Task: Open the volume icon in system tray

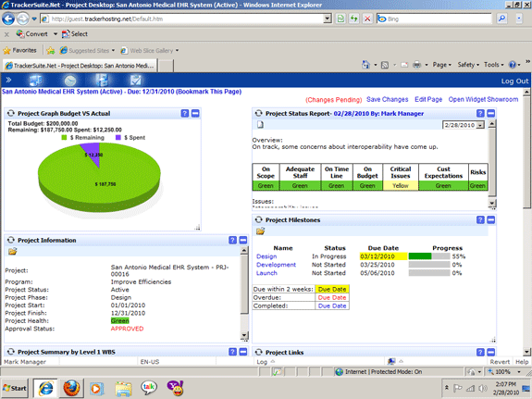Action: coord(482,388)
